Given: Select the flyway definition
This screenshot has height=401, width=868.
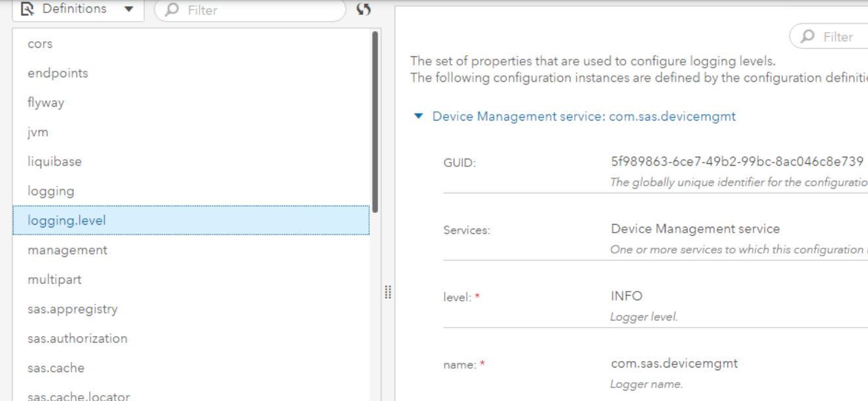Looking at the screenshot, I should coord(191,103).
